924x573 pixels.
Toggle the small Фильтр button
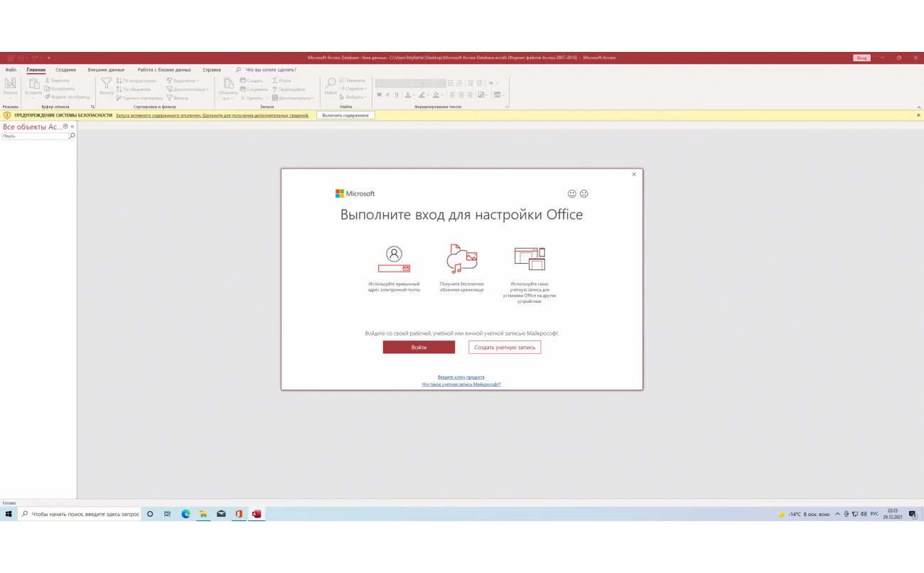(178, 97)
